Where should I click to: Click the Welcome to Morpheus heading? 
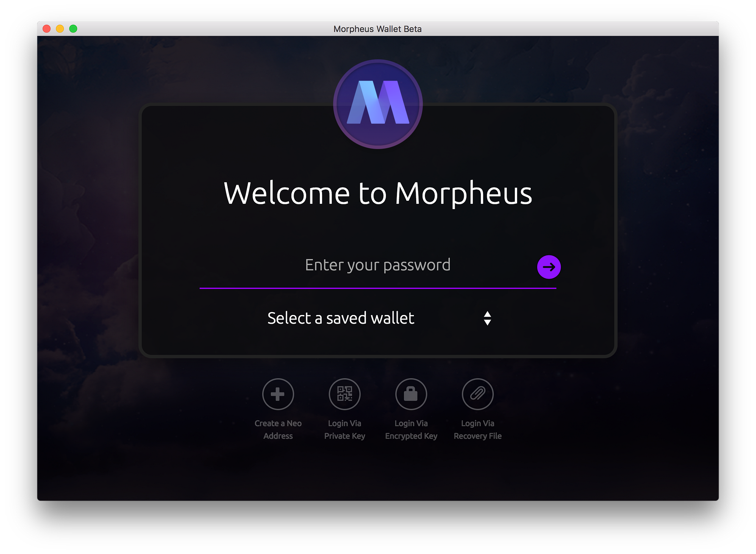point(378,194)
